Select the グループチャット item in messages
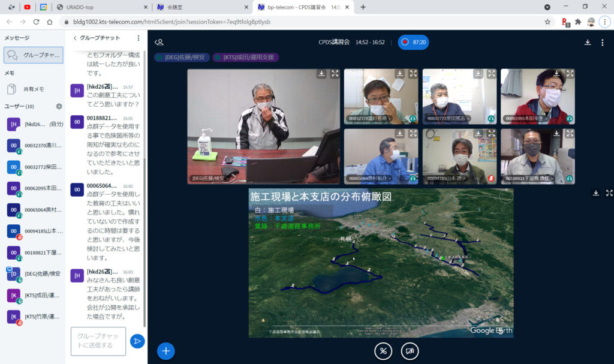Image resolution: width=614 pixels, height=364 pixels. [x=34, y=55]
